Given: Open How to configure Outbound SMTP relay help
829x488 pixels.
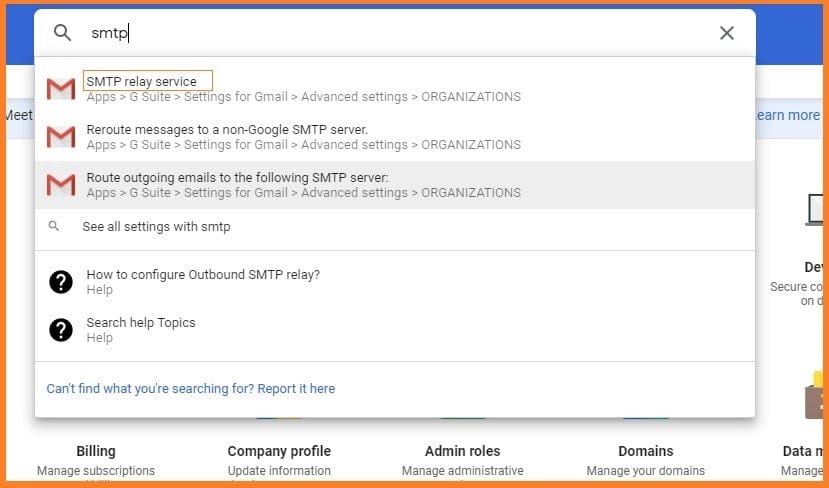Looking at the screenshot, I should tap(394, 282).
